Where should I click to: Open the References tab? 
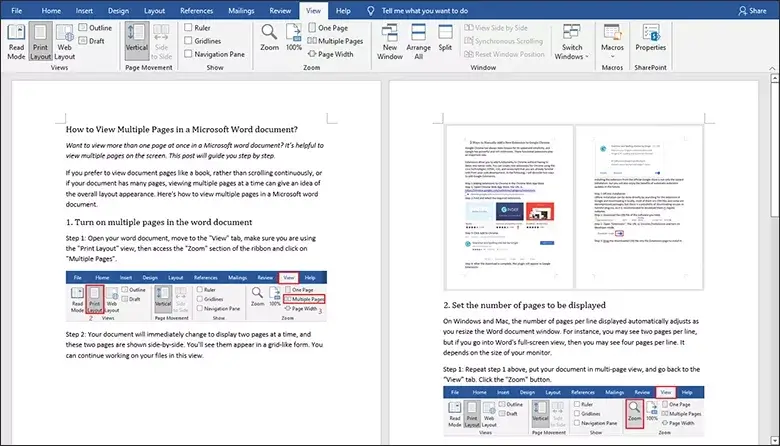[196, 10]
